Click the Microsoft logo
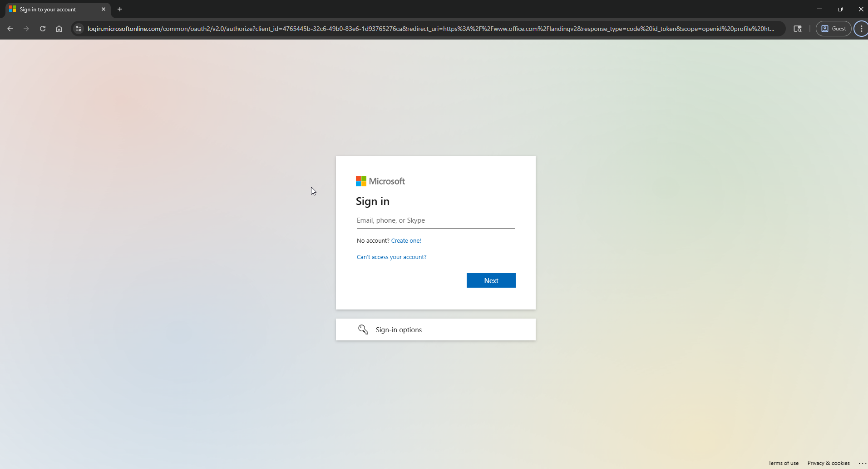 [380, 181]
